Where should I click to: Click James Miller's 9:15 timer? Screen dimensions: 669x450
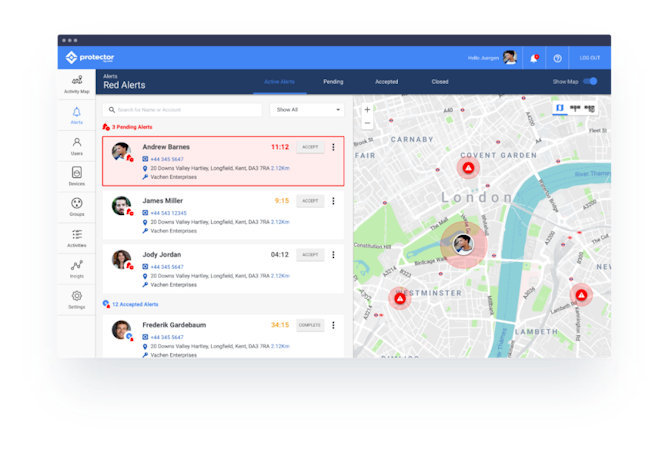[282, 201]
